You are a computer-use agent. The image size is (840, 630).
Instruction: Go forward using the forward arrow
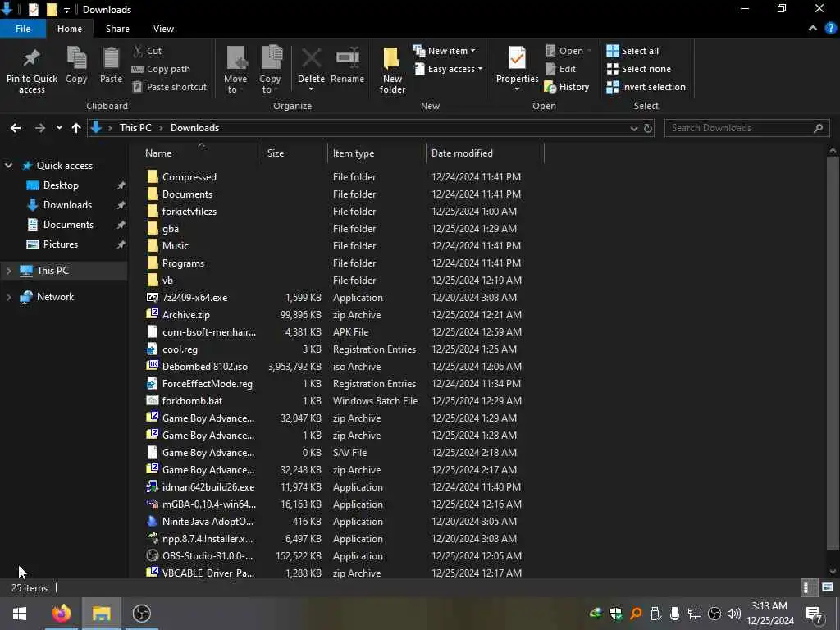pyautogui.click(x=40, y=128)
